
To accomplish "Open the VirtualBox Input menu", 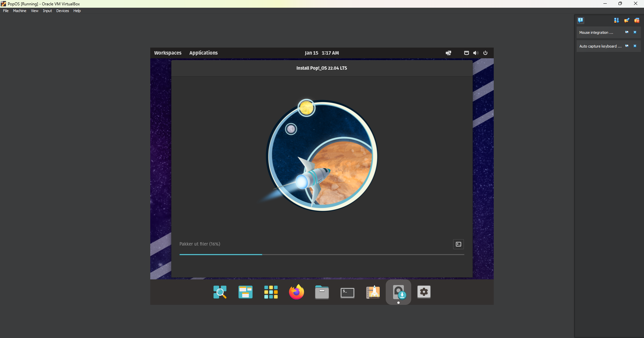I will (47, 11).
